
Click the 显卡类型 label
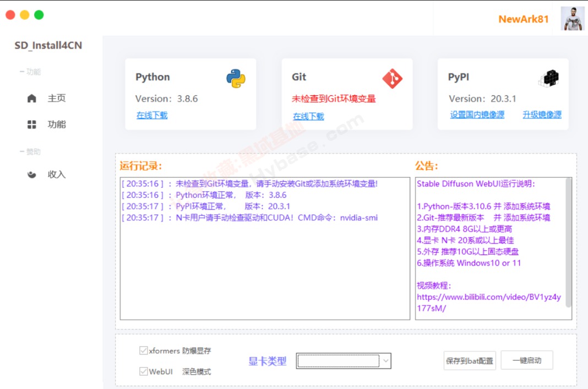(x=268, y=361)
